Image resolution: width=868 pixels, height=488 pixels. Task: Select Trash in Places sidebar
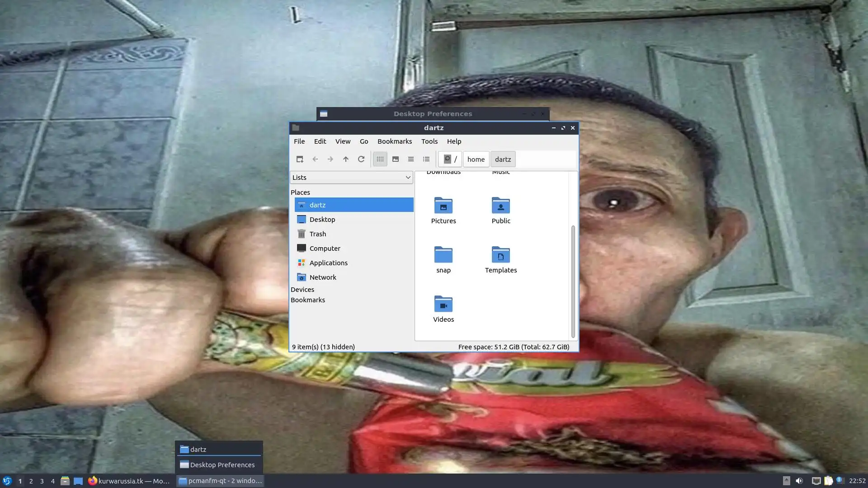pos(318,234)
